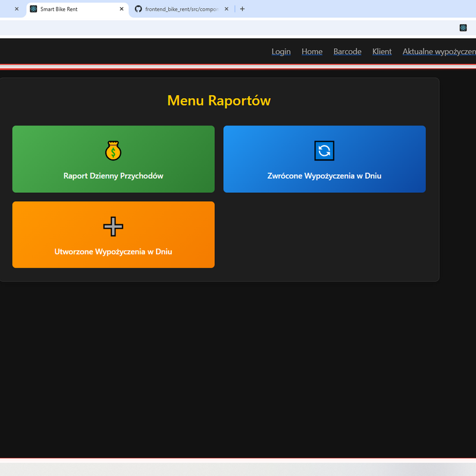Screen dimensions: 476x476
Task: Click the Menu Raportów heading
Action: point(219,101)
